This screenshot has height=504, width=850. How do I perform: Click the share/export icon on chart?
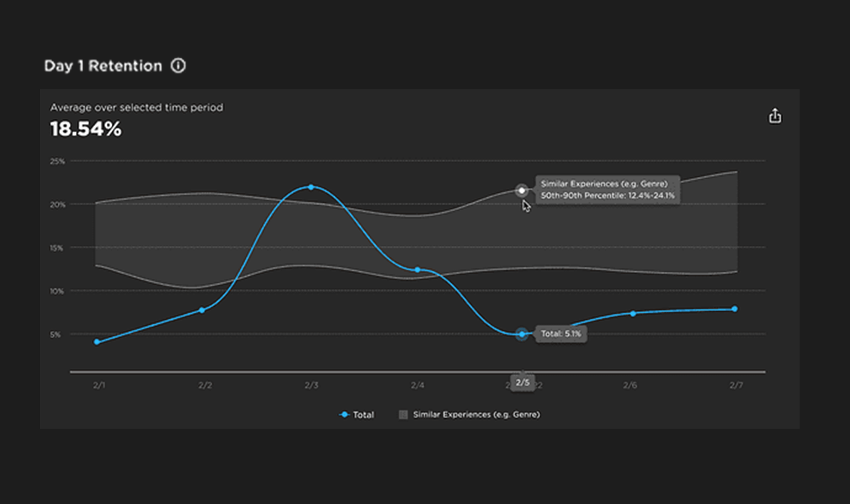(775, 116)
